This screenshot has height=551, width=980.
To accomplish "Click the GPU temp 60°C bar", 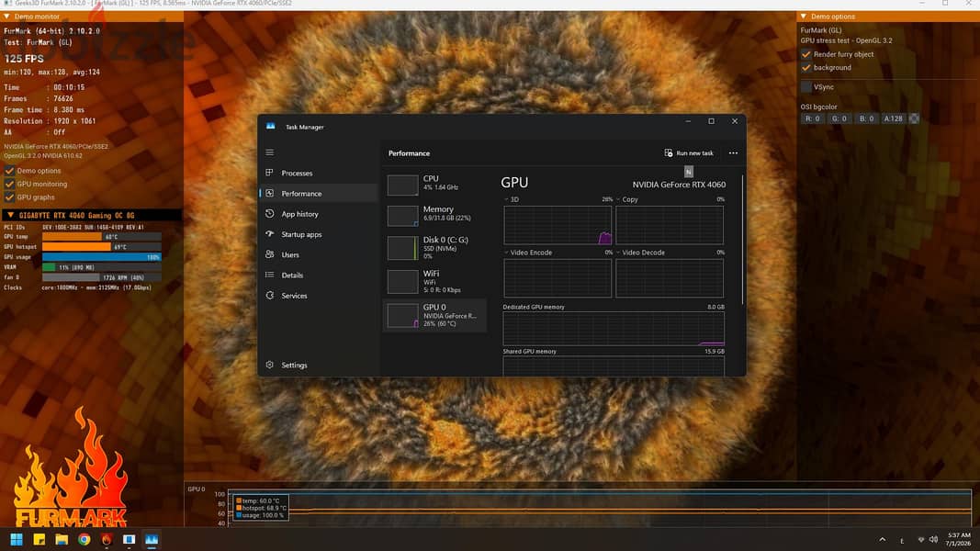I will (x=101, y=237).
